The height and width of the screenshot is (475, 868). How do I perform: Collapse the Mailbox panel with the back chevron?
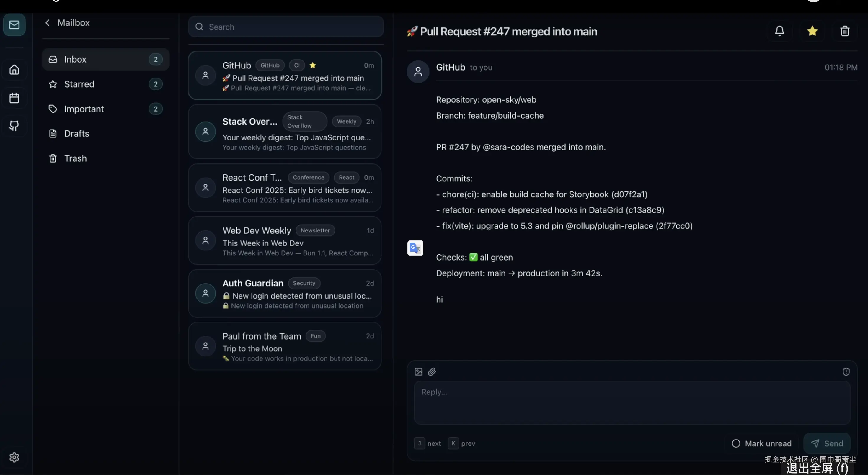pyautogui.click(x=48, y=22)
